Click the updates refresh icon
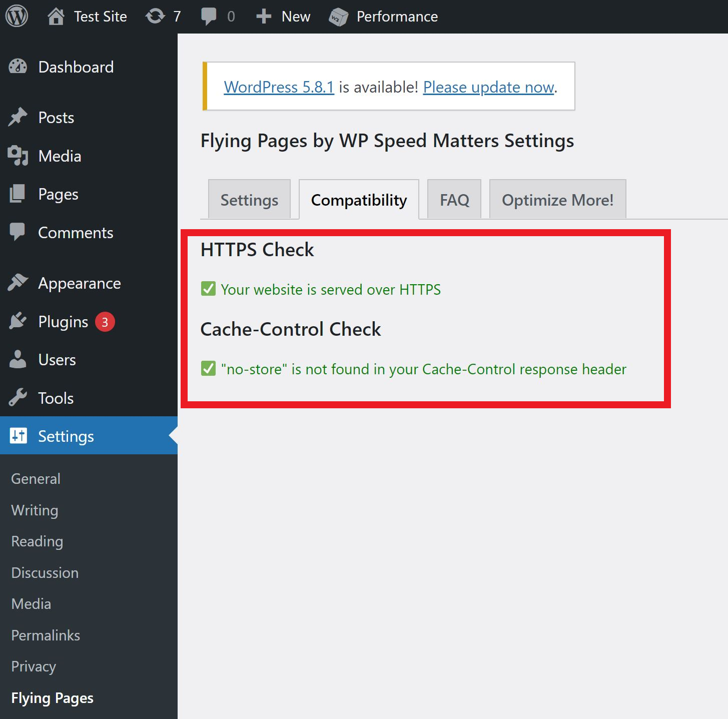This screenshot has height=719, width=728. (x=155, y=17)
